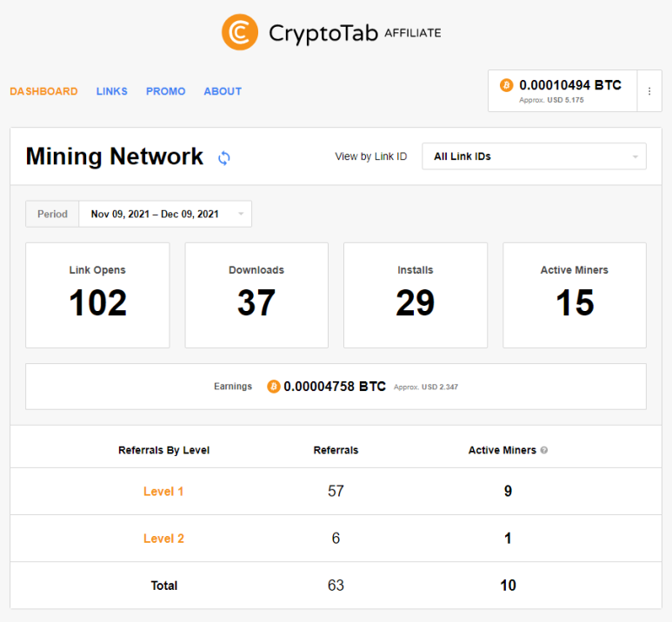Screen dimensions: 672x622
Task: Click Level 2 active miners value 1
Action: [x=508, y=538]
